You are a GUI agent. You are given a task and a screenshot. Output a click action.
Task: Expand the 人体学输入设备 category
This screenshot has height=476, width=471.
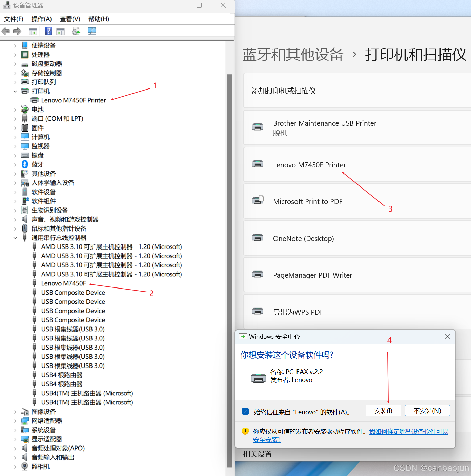[x=15, y=183]
